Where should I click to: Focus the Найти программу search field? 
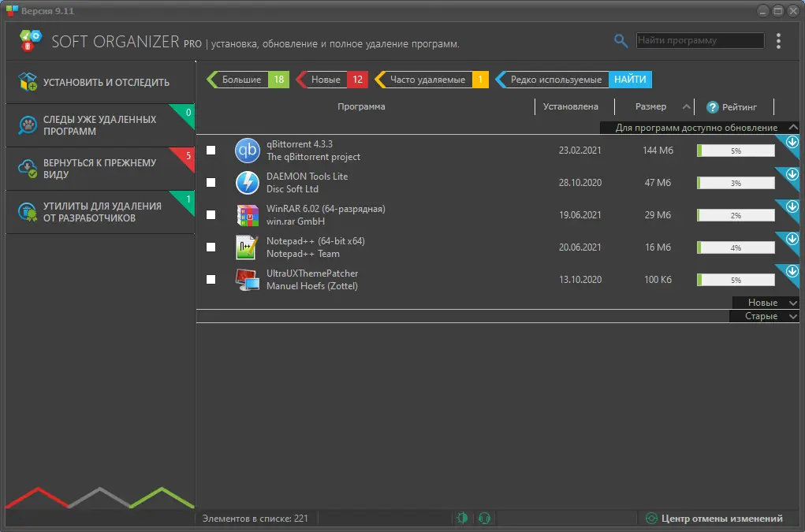point(700,40)
